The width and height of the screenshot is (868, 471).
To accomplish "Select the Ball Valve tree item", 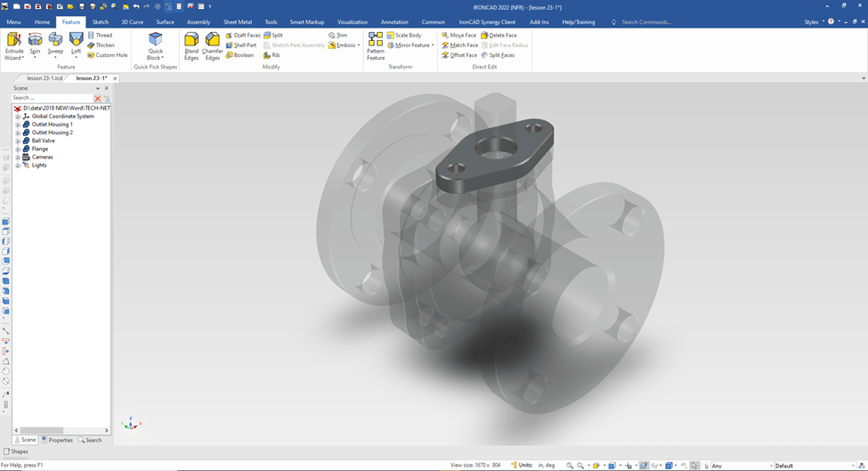I will 43,141.
